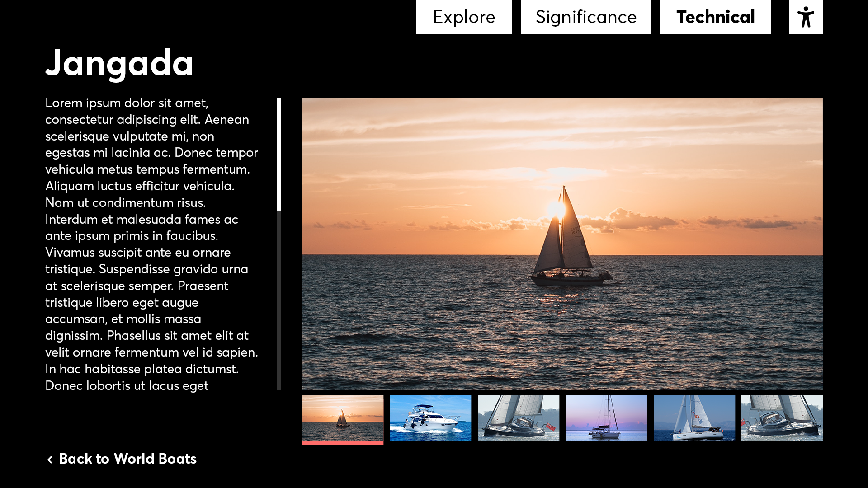Click the back chevron arrow icon
This screenshot has height=488, width=868.
pyautogui.click(x=50, y=460)
